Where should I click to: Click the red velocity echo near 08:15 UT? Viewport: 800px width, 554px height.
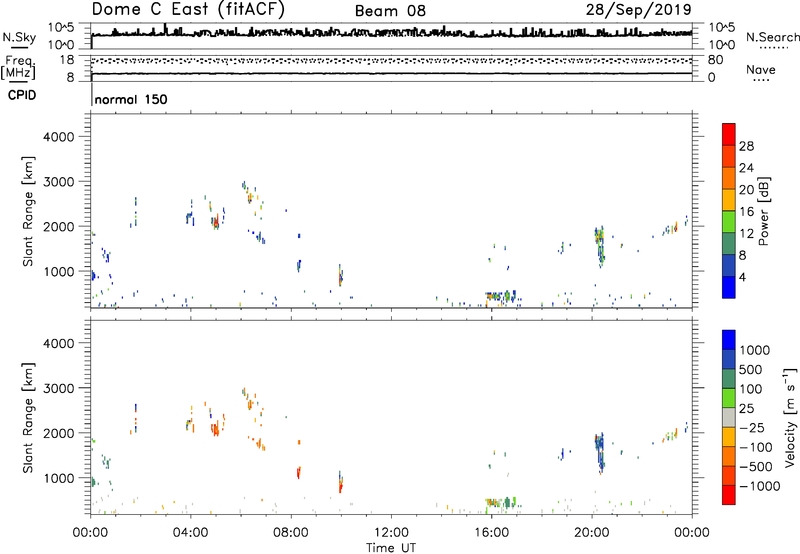pos(299,472)
